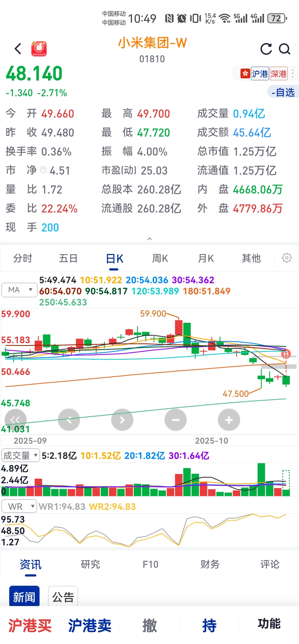Select the 深港 market tag
Image resolution: width=299 pixels, height=644 pixels.
click(x=278, y=73)
